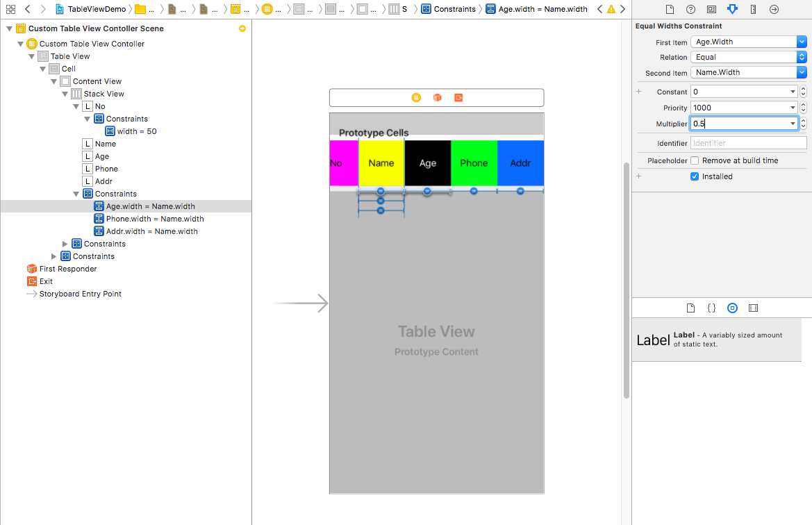
Task: Click the Identifier text field
Action: [x=748, y=143]
